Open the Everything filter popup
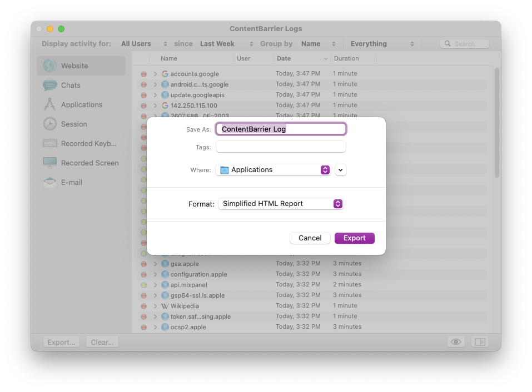 (x=382, y=44)
